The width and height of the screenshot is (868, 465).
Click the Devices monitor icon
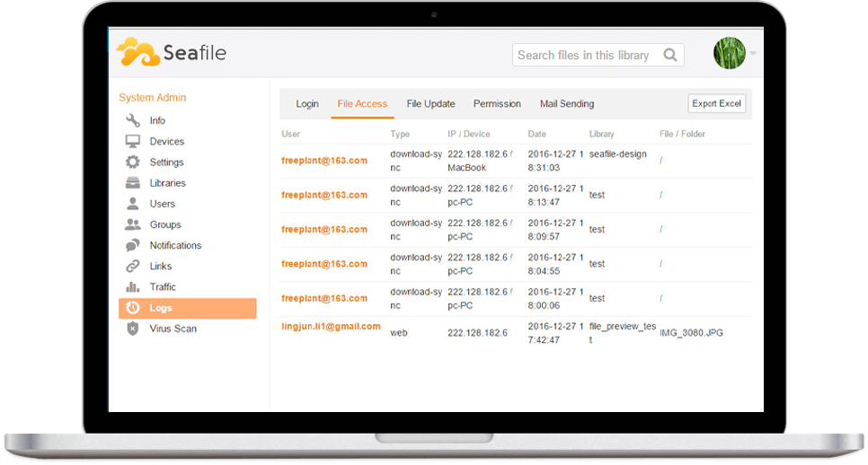click(x=133, y=141)
